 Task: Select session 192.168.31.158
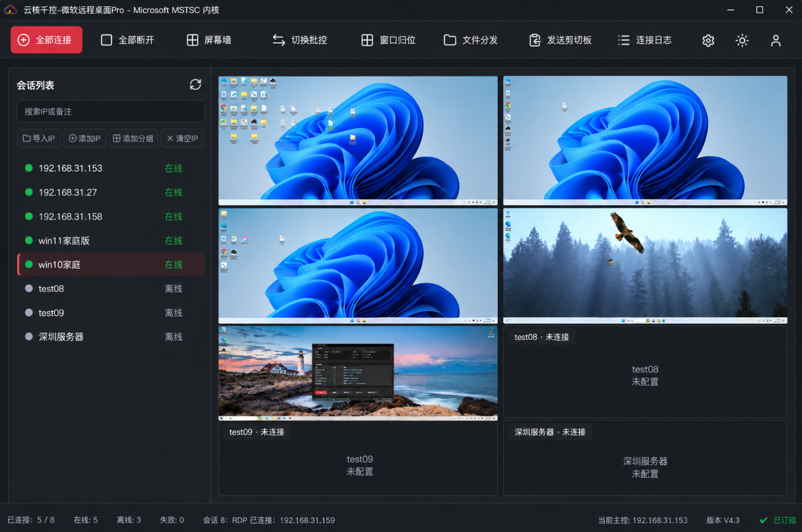click(111, 217)
